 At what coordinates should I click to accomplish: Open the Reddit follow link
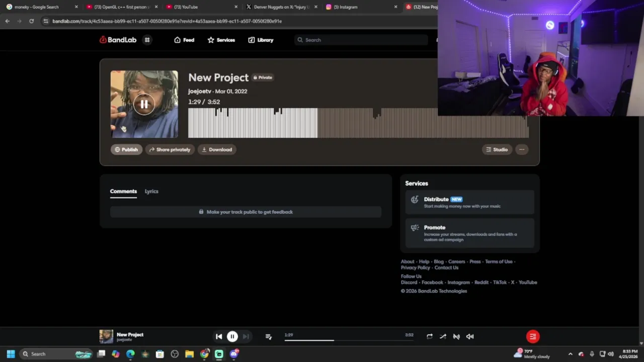(x=481, y=282)
